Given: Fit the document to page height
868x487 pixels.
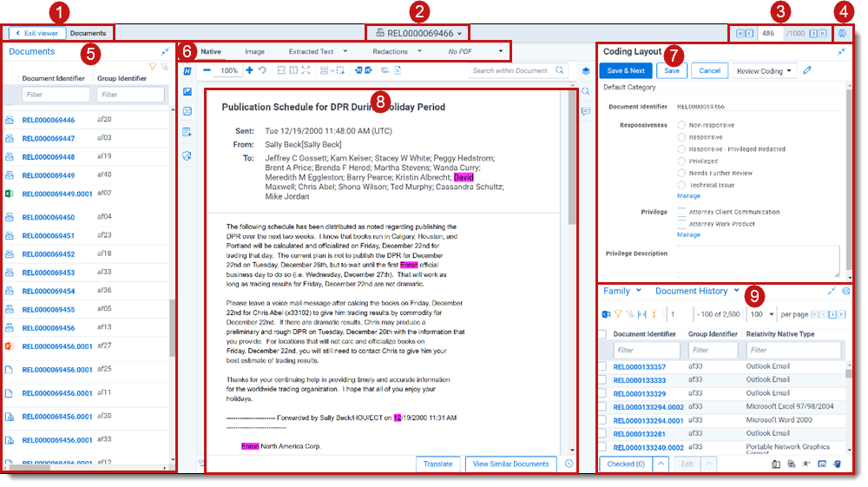Looking at the screenshot, I should click(293, 70).
